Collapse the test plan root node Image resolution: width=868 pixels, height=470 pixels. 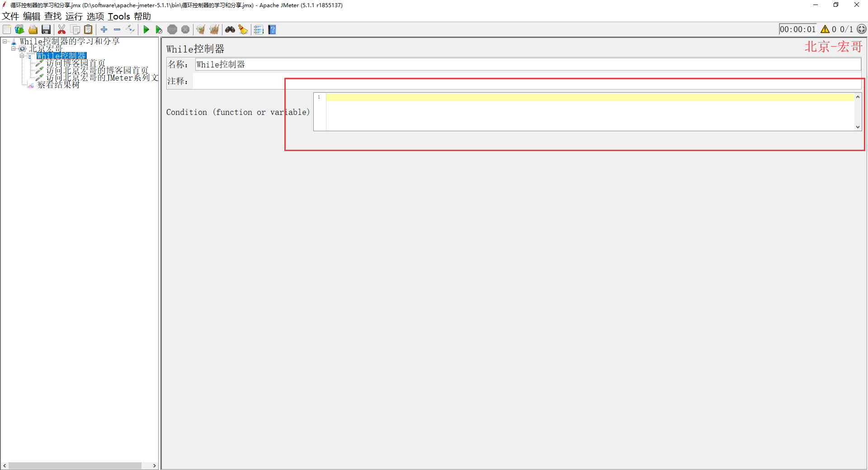[x=5, y=41]
